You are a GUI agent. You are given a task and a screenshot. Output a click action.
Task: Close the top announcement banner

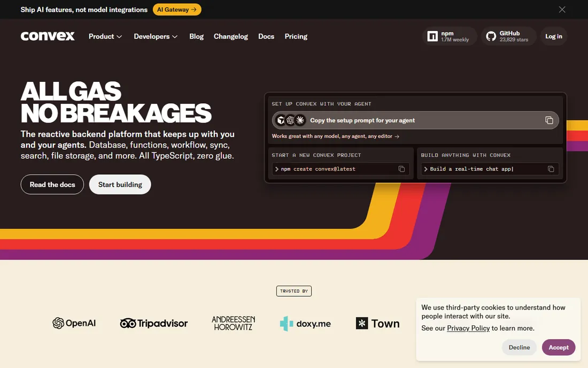[x=562, y=10]
